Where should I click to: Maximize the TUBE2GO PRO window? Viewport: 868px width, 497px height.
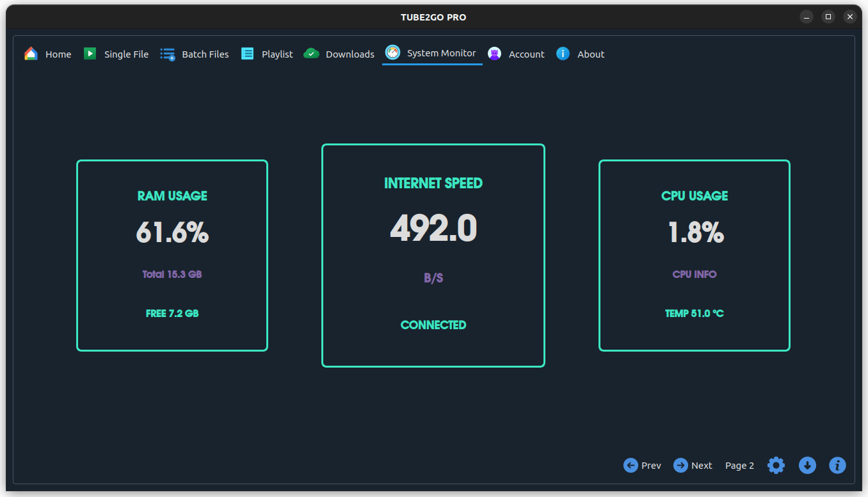click(828, 17)
